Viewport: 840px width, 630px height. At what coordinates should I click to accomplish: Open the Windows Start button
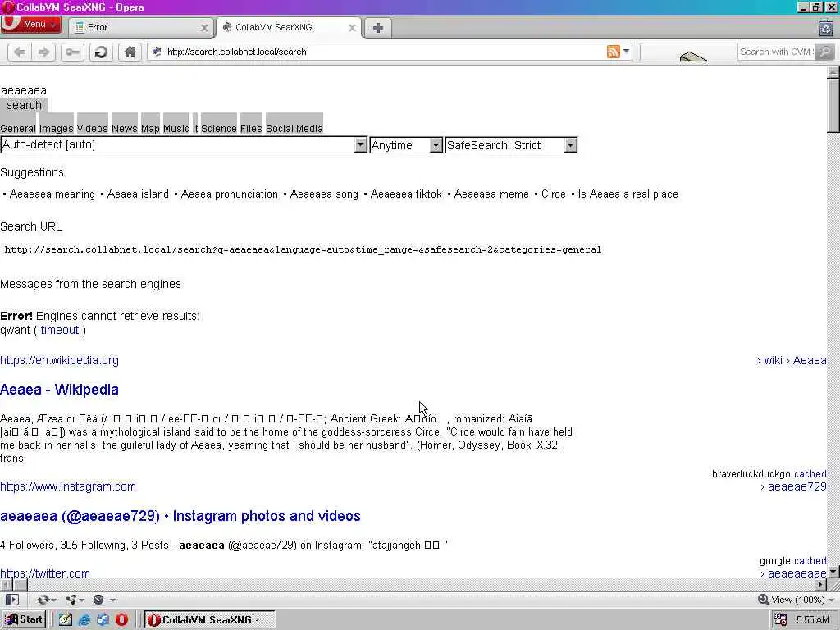[x=24, y=620]
